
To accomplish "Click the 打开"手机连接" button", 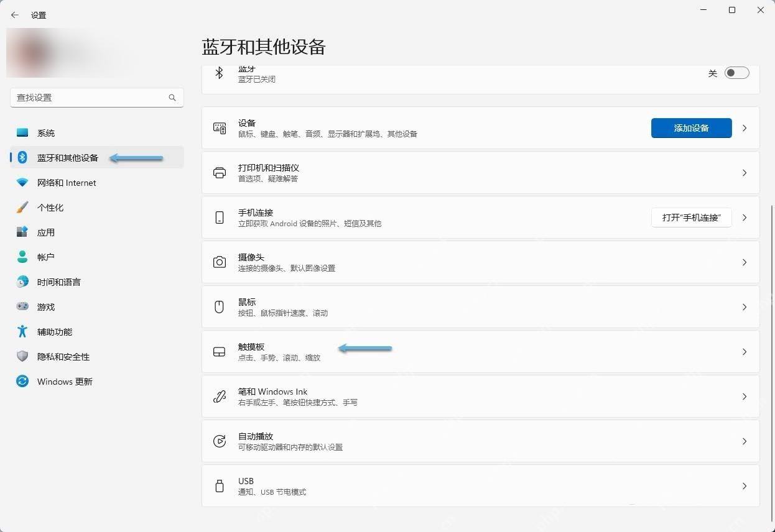I will tap(691, 218).
